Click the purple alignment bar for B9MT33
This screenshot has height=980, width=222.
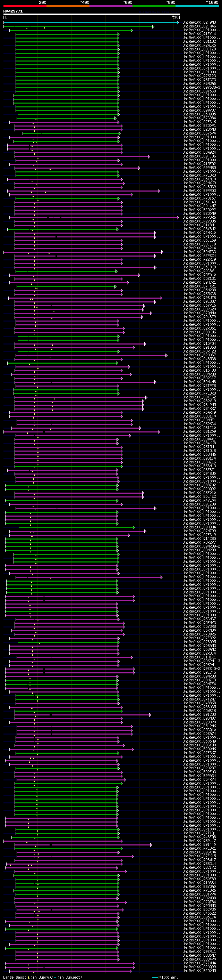[84, 252]
